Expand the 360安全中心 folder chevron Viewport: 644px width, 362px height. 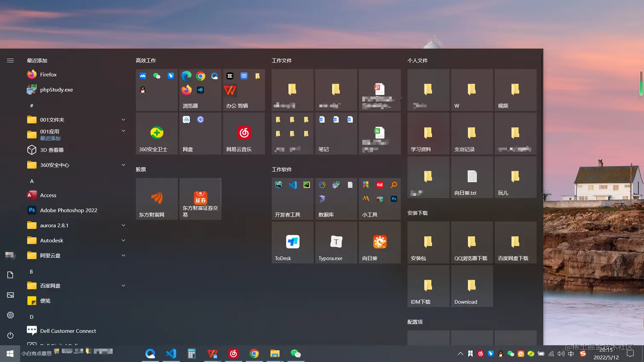pos(124,165)
